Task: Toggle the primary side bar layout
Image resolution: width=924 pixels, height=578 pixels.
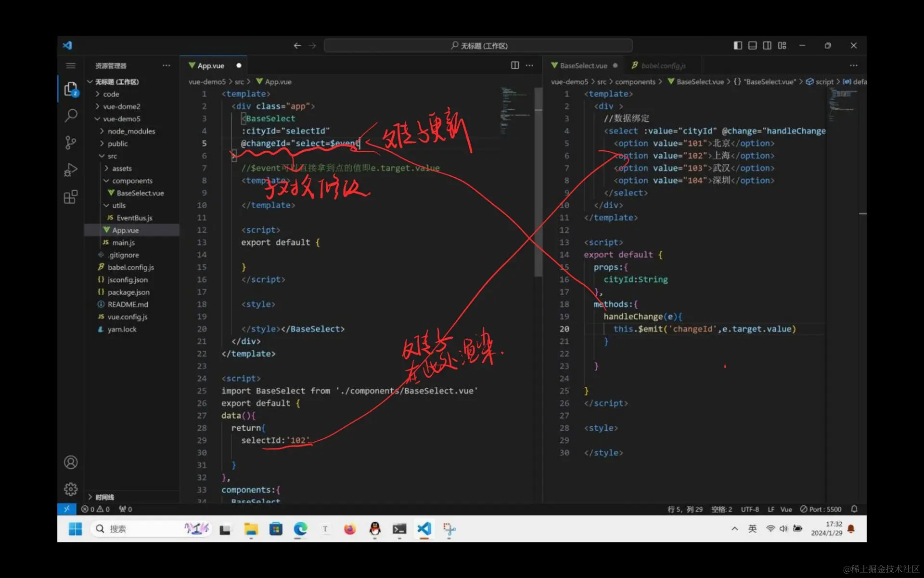Action: click(x=738, y=45)
